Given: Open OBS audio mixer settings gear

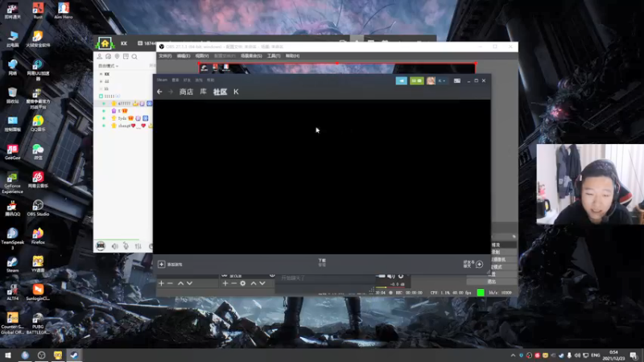Looking at the screenshot, I should click(401, 276).
